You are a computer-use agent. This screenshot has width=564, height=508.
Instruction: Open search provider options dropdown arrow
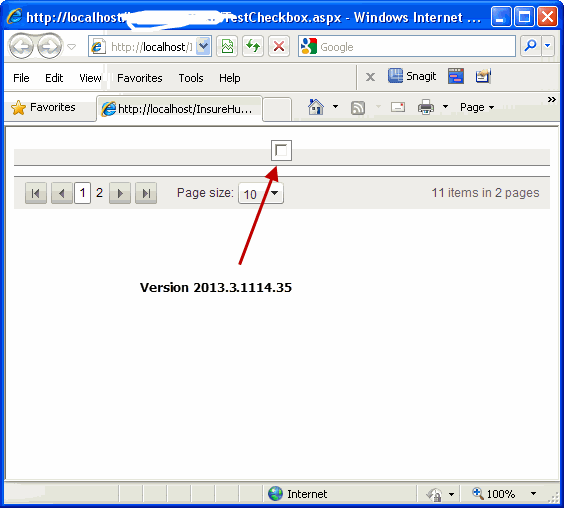tap(548, 46)
